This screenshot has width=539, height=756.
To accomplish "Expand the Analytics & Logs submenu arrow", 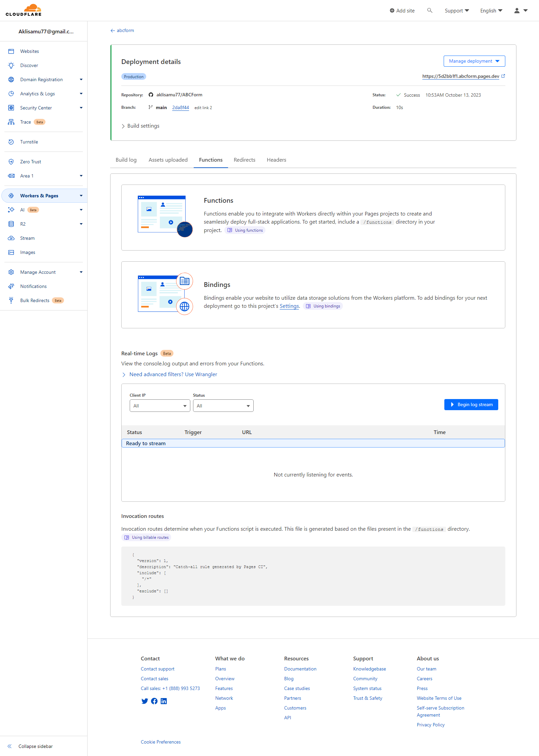I will pyautogui.click(x=81, y=94).
